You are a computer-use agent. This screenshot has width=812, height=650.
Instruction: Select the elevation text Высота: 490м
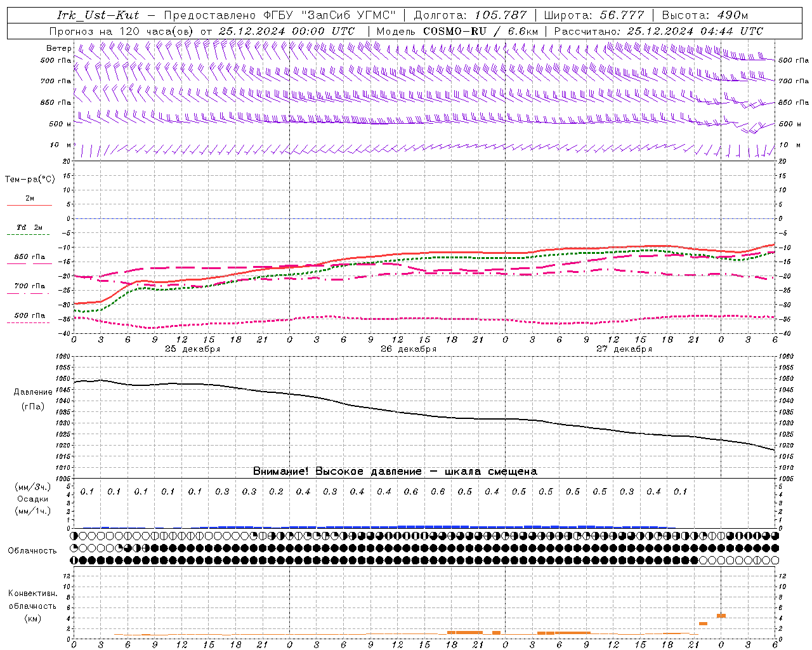pyautogui.click(x=705, y=15)
